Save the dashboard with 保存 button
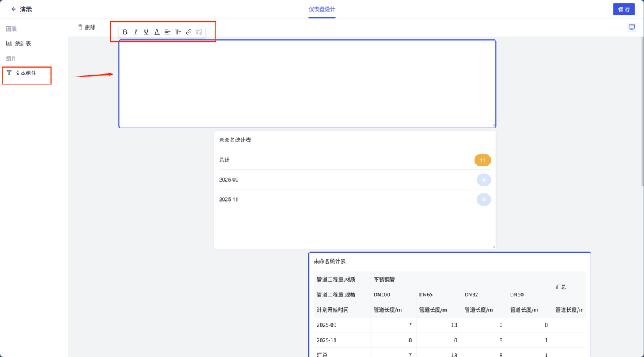 [x=623, y=10]
